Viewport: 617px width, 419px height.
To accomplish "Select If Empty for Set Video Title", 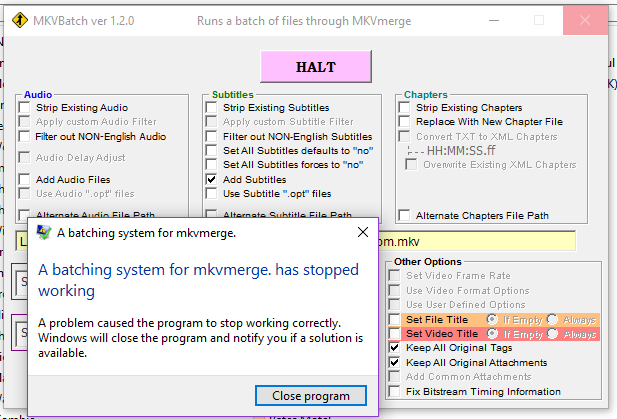I will (x=492, y=334).
